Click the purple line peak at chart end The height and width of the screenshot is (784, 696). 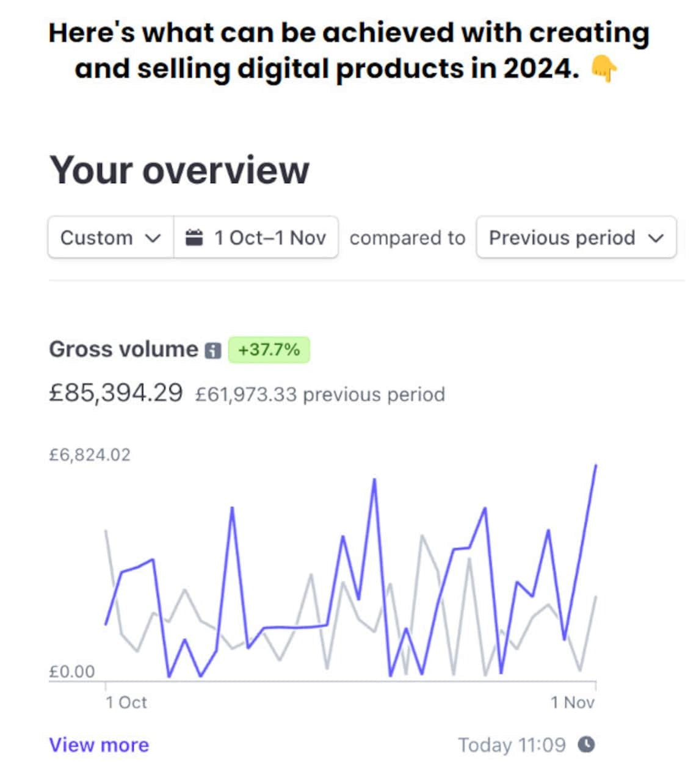[595, 466]
